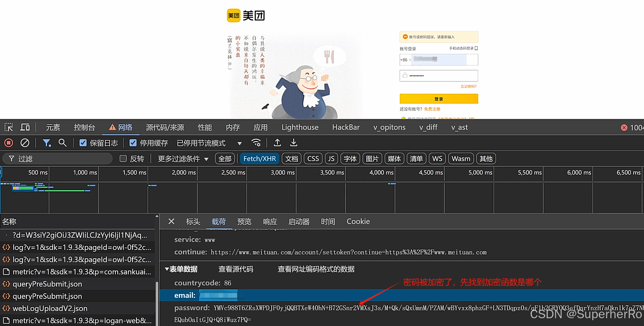The width and height of the screenshot is (644, 326).
Task: Open network conditions wifi icon
Action: coord(256,143)
